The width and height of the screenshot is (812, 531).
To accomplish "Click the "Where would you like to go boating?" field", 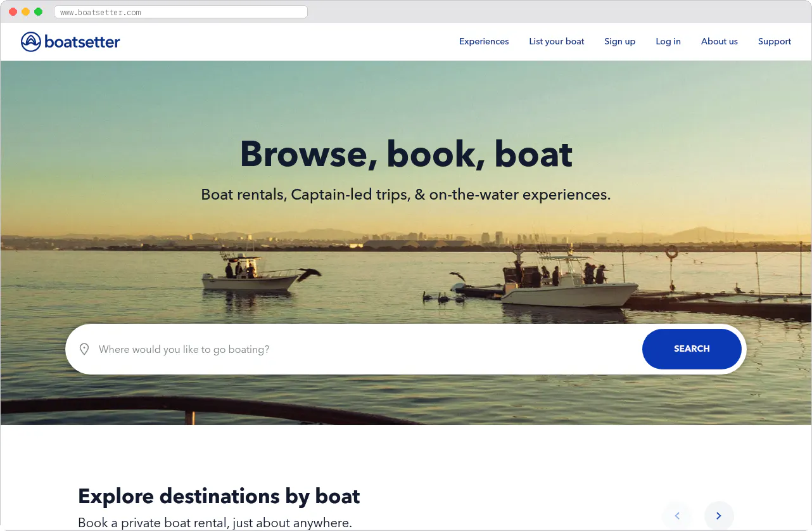I will click(x=253, y=349).
